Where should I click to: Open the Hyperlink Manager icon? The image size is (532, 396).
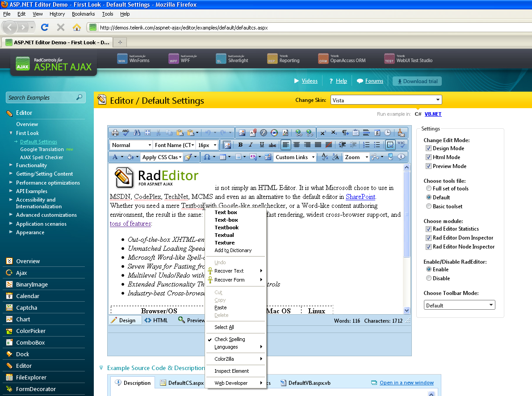[x=298, y=133]
